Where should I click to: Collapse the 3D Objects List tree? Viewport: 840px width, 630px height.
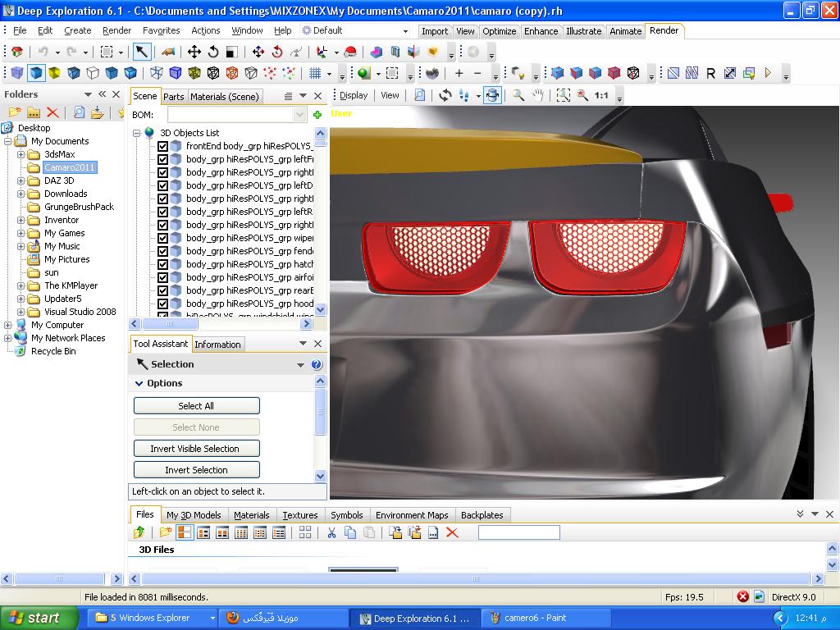pos(137,133)
